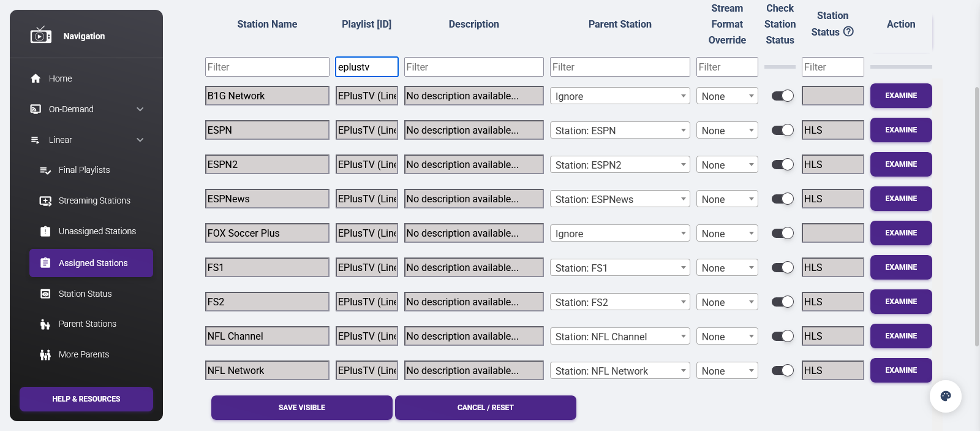This screenshot has width=980, height=431.
Task: Click the Parent Stations icon
Action: point(45,324)
